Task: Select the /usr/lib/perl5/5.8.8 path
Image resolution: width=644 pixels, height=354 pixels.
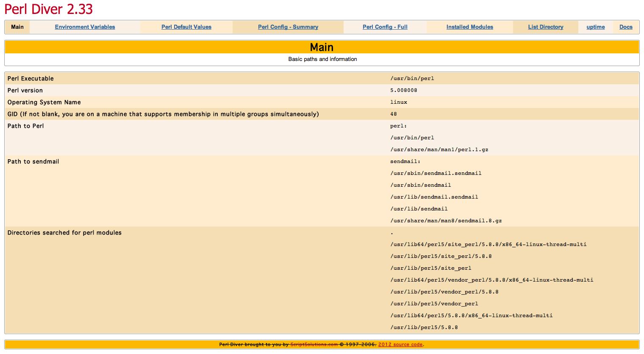Action: 424,328
